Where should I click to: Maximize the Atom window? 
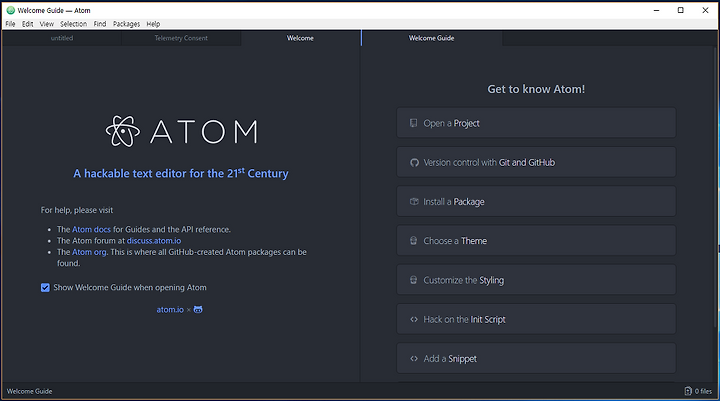[x=681, y=10]
